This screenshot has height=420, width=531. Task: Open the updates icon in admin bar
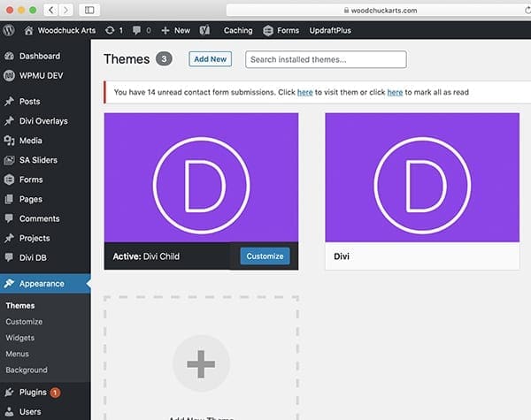109,30
